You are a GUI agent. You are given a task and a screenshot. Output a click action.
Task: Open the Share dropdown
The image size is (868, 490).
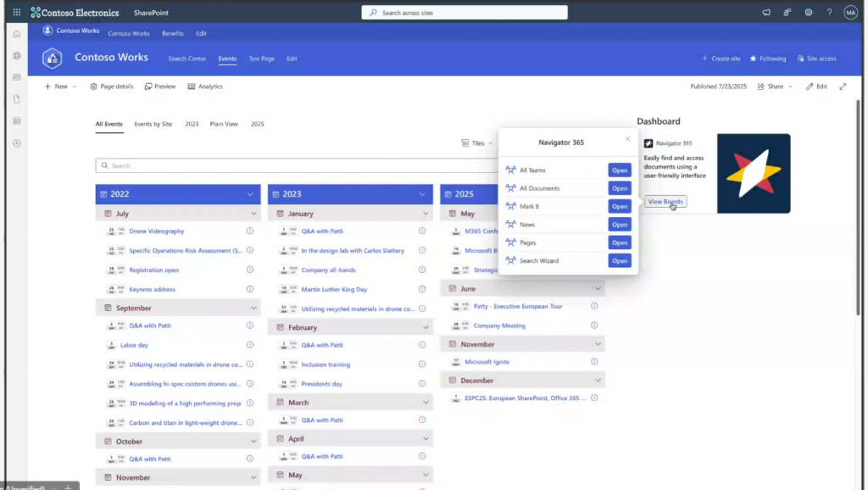775,86
